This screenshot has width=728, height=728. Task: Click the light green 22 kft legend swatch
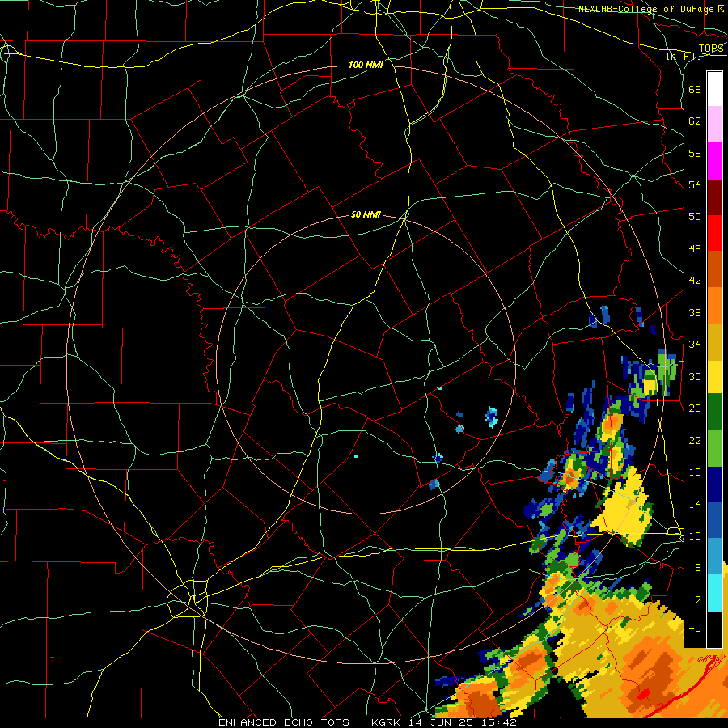pyautogui.click(x=714, y=448)
